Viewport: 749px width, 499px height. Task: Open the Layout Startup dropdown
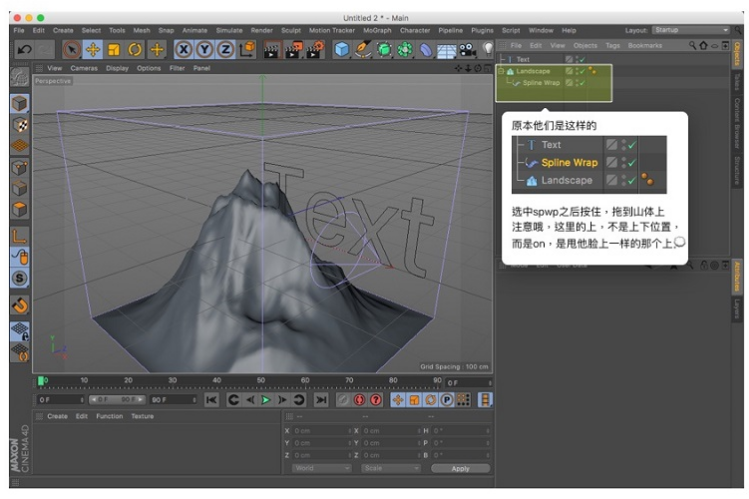tap(690, 31)
